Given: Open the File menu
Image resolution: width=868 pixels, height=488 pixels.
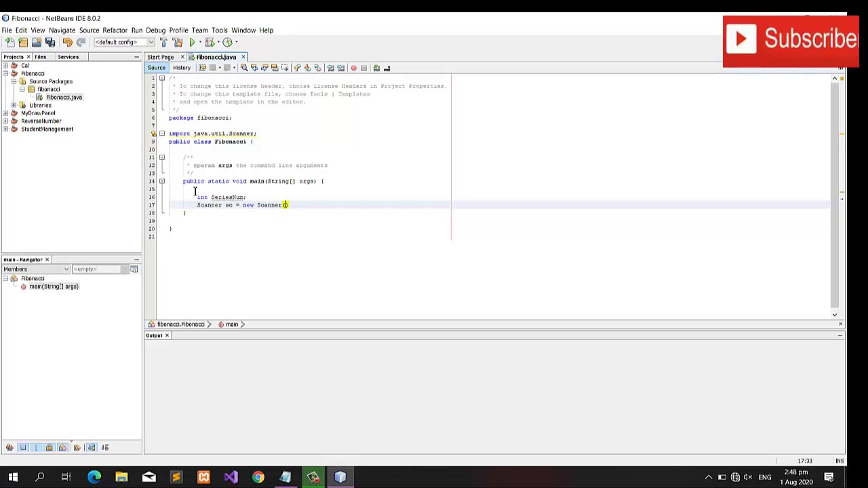Looking at the screenshot, I should (x=7, y=30).
